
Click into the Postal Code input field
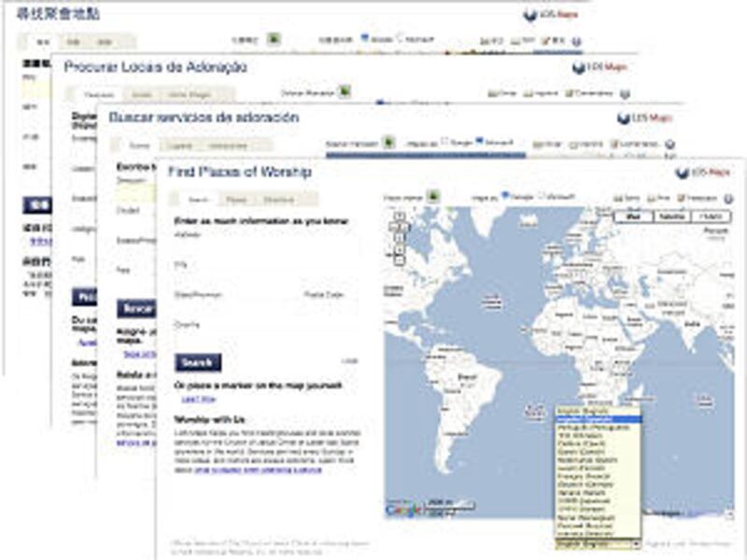tap(331, 307)
